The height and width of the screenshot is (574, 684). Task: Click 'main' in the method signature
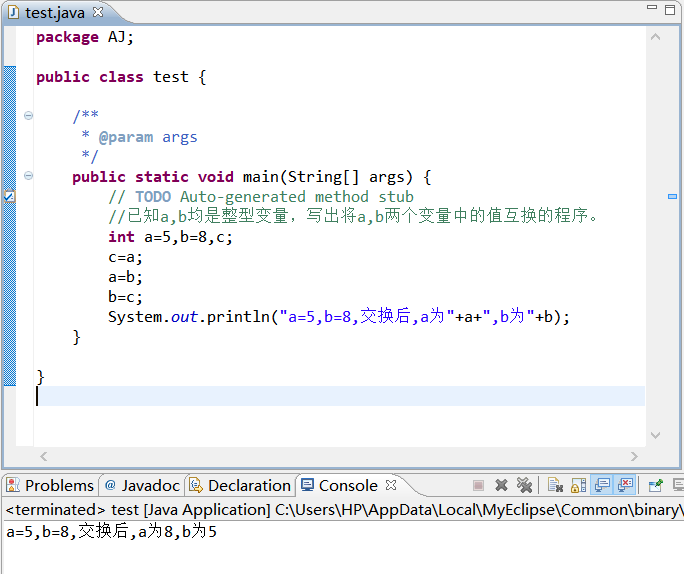(260, 177)
